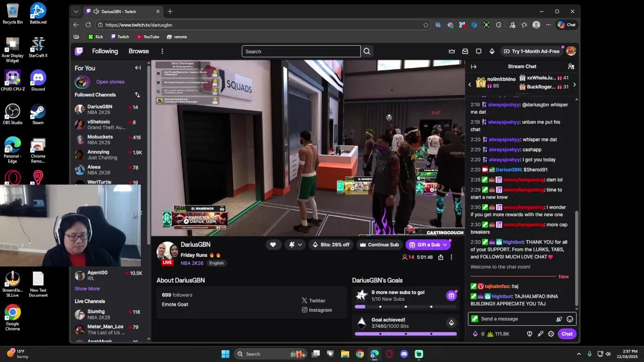Image resolution: width=644 pixels, height=362 pixels.
Task: Open Prime Loot crown icon
Action: 452,51
